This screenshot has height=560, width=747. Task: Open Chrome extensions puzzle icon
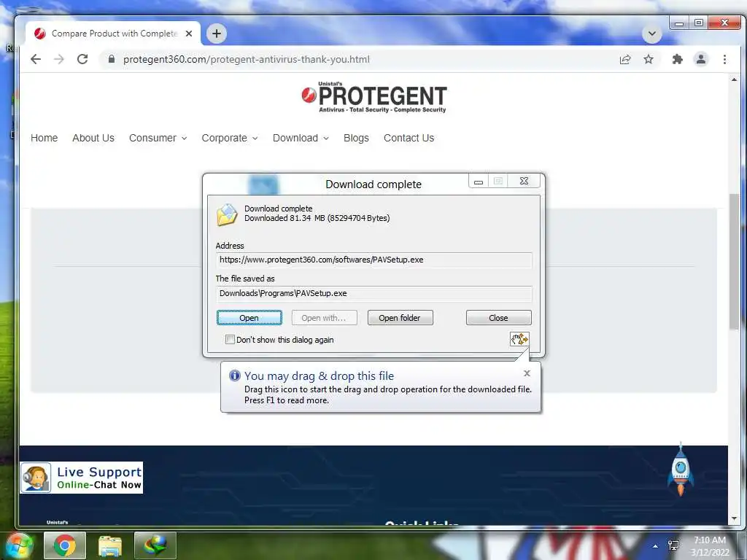pyautogui.click(x=677, y=60)
